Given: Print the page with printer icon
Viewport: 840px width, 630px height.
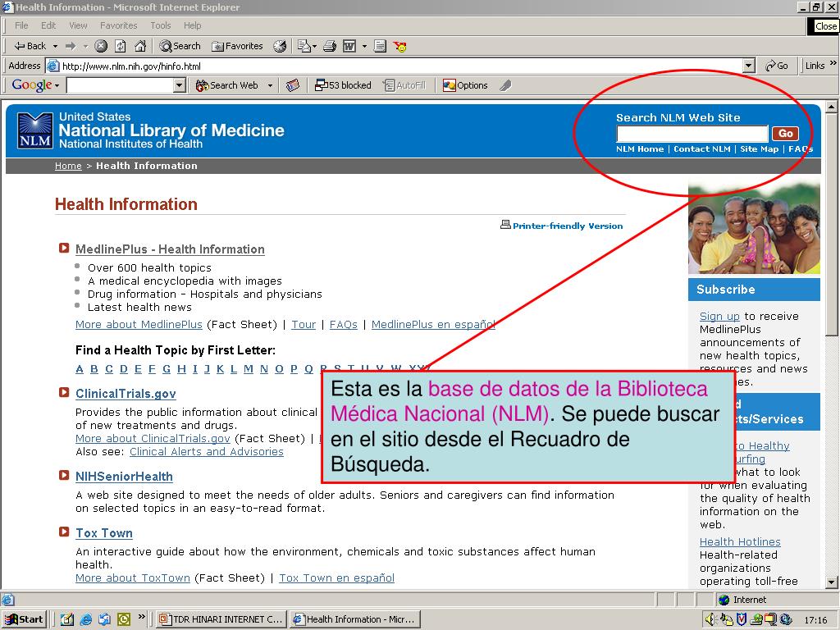Looking at the screenshot, I should click(330, 46).
